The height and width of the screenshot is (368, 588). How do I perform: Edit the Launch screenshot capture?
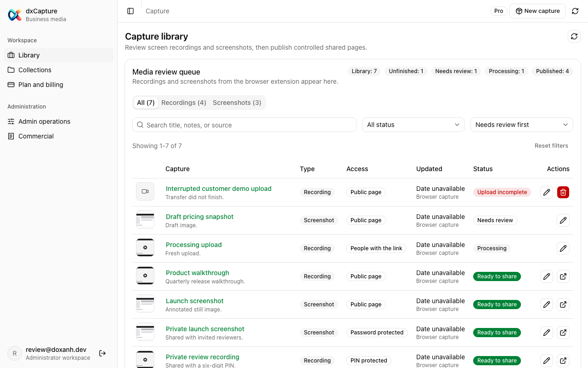[x=547, y=305]
